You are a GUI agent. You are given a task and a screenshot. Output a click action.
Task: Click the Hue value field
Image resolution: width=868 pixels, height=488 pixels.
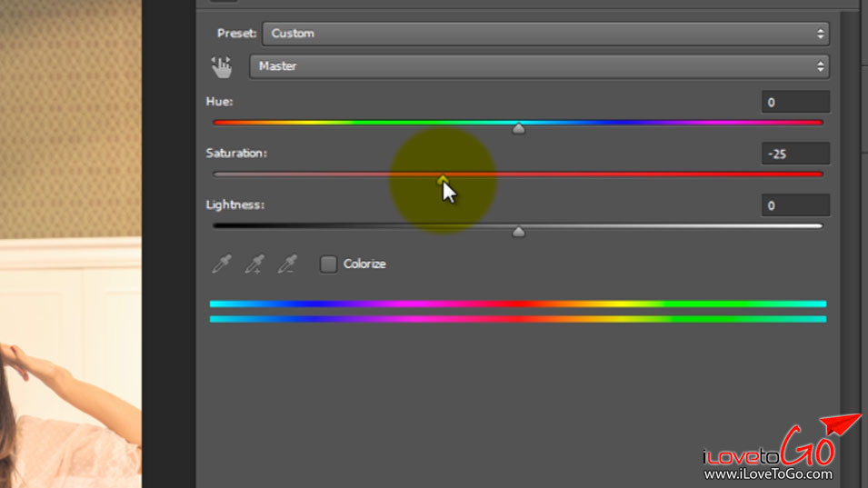tap(795, 102)
